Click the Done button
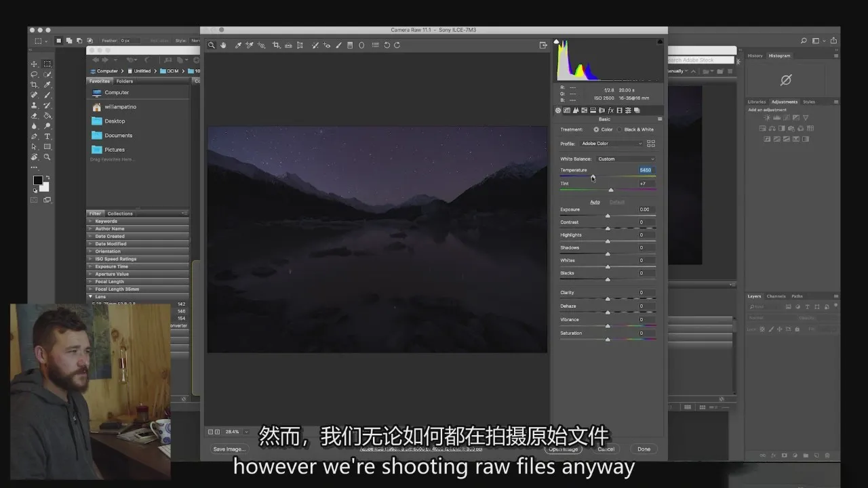 click(x=644, y=449)
